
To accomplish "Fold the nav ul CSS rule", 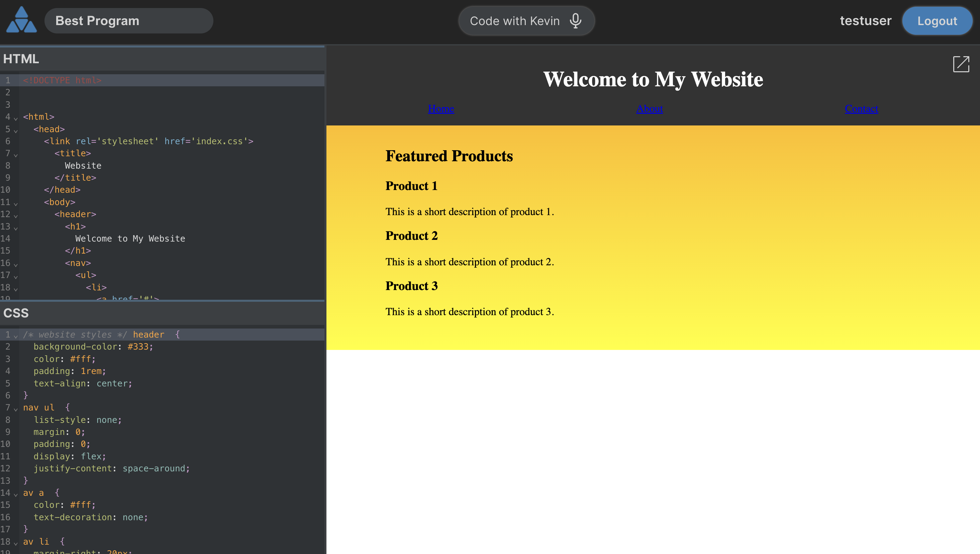I will (16, 409).
